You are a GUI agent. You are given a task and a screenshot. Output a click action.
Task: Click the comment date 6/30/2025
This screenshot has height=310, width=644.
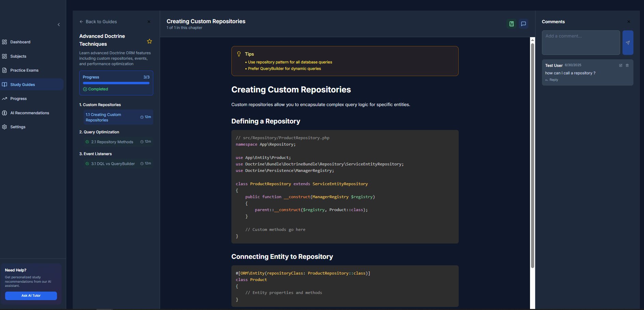pyautogui.click(x=573, y=65)
